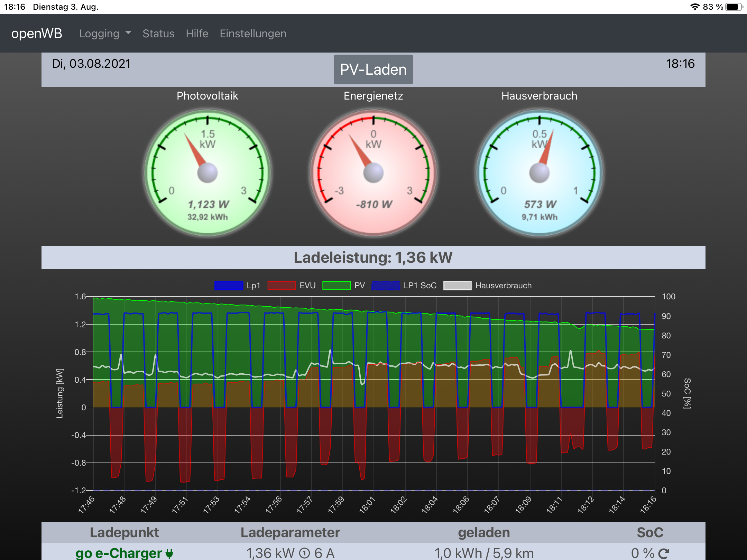Click the Hilfe link
This screenshot has width=747, height=560.
click(197, 34)
